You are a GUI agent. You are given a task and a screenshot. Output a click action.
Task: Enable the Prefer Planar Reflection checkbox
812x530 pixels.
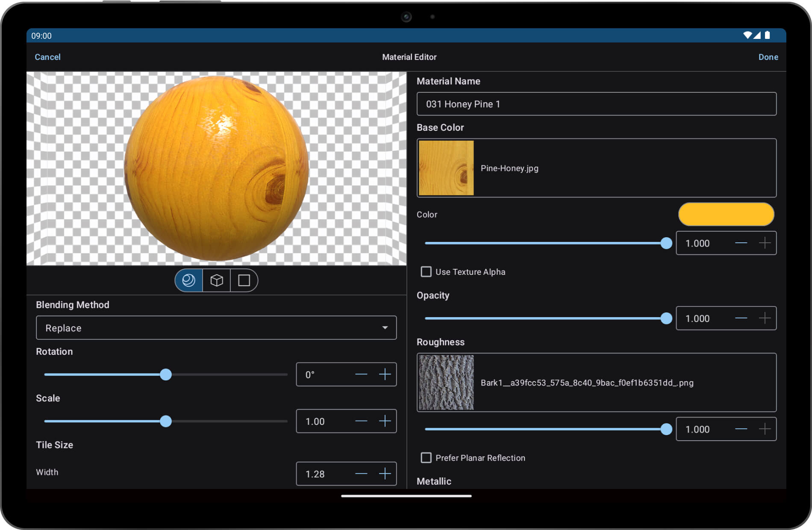point(426,458)
